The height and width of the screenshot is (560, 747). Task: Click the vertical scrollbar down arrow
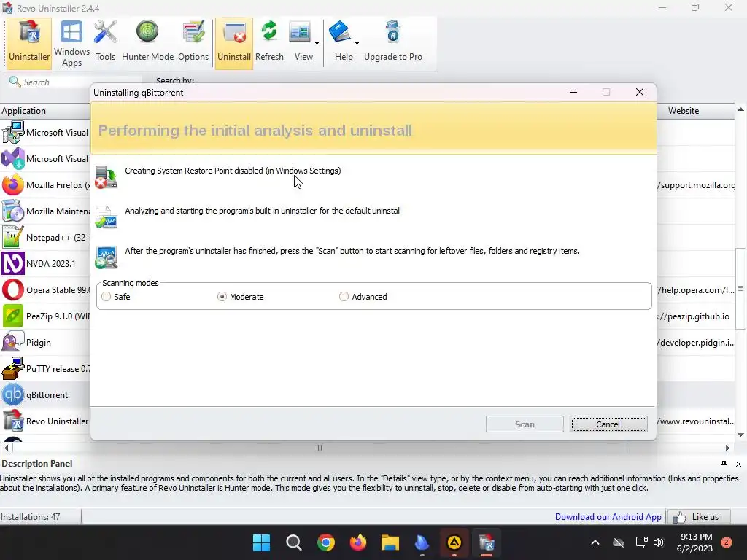click(741, 435)
